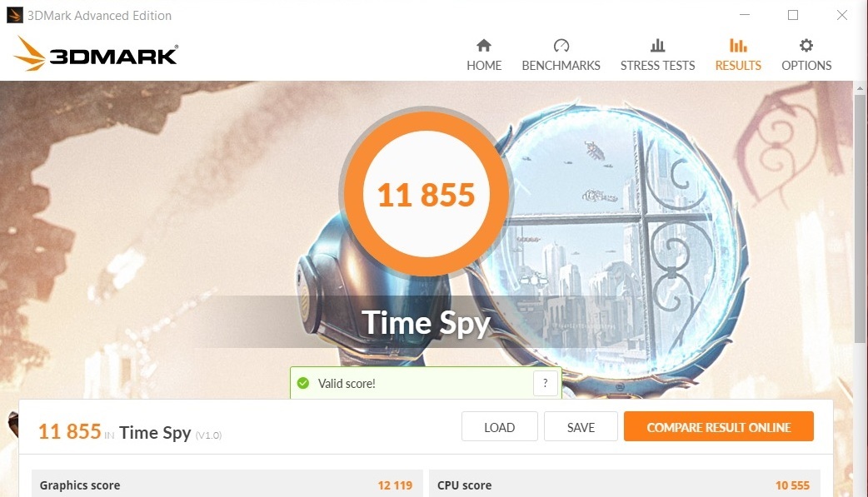Image resolution: width=868 pixels, height=497 pixels.
Task: Click the Stress Tests bar chart icon
Action: [x=657, y=46]
